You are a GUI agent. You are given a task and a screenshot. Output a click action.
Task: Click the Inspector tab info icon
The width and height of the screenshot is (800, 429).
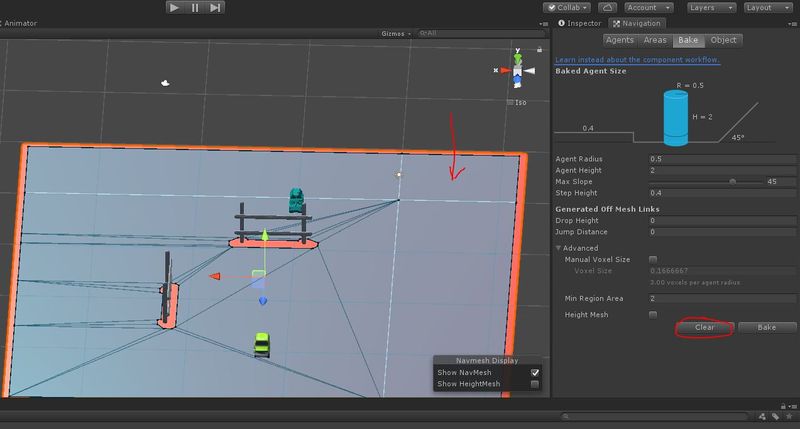coord(561,23)
